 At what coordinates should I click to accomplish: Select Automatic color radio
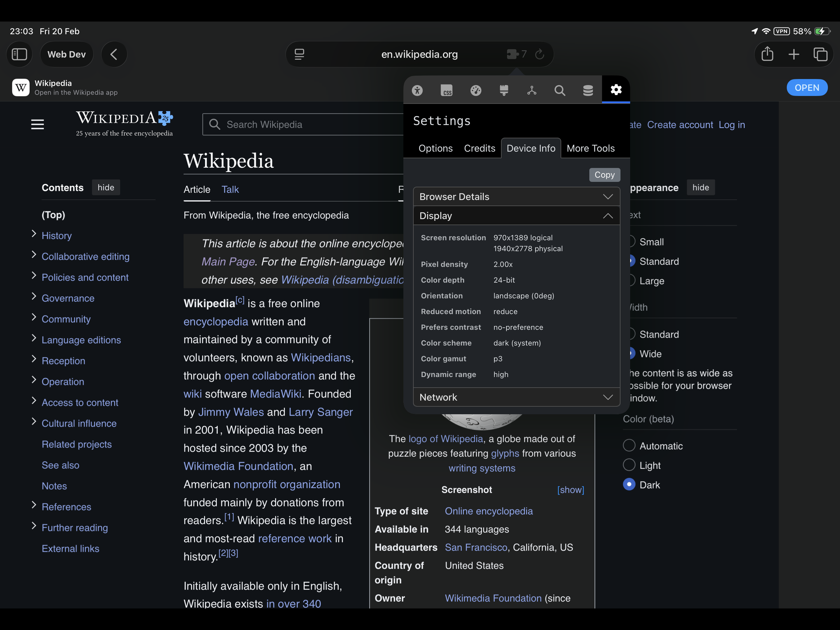click(x=629, y=445)
